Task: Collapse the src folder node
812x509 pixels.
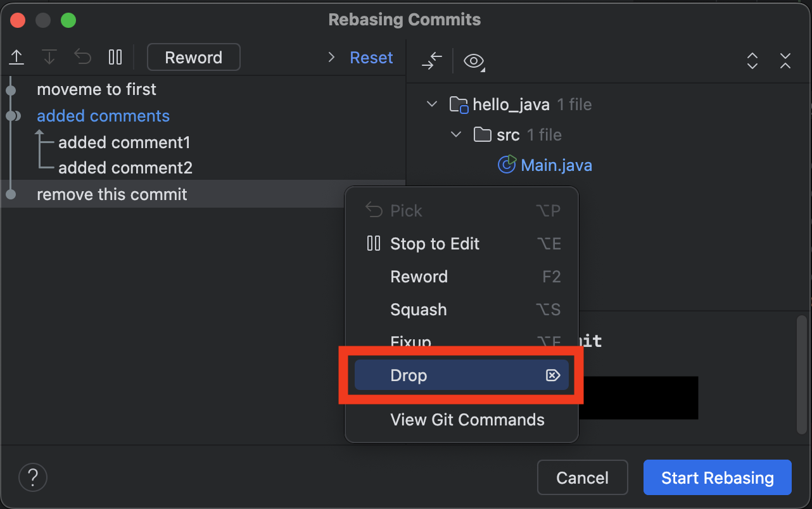Action: tap(456, 134)
